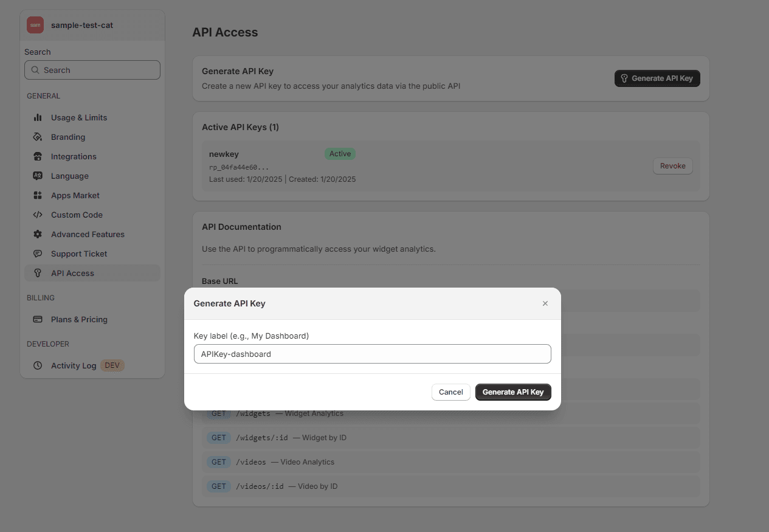Click the sample-test-cat workspace avatar
Screen dimensions: 769x532
click(35, 25)
